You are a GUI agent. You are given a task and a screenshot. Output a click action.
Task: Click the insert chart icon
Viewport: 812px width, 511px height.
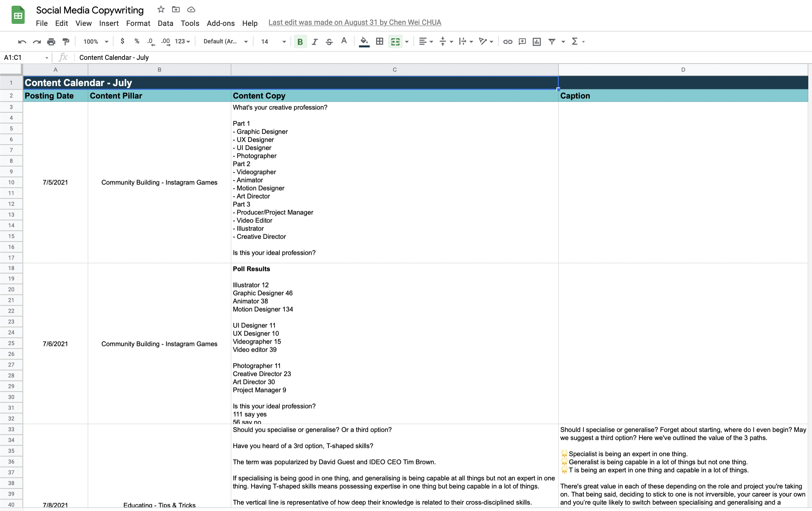pos(537,41)
